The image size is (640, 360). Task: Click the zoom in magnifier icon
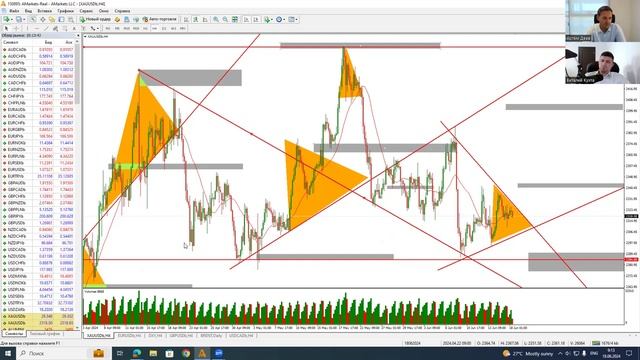(216, 19)
